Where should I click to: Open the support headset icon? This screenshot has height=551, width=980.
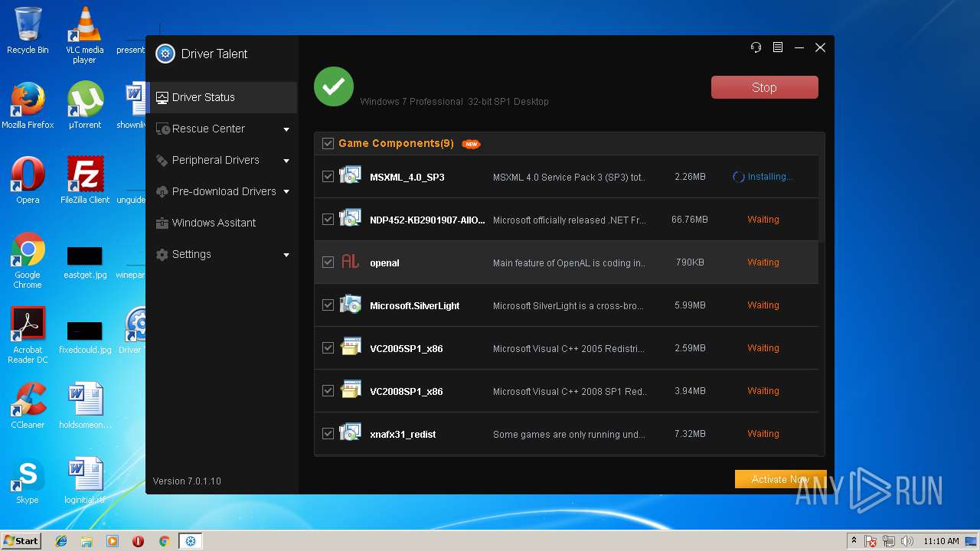tap(756, 47)
